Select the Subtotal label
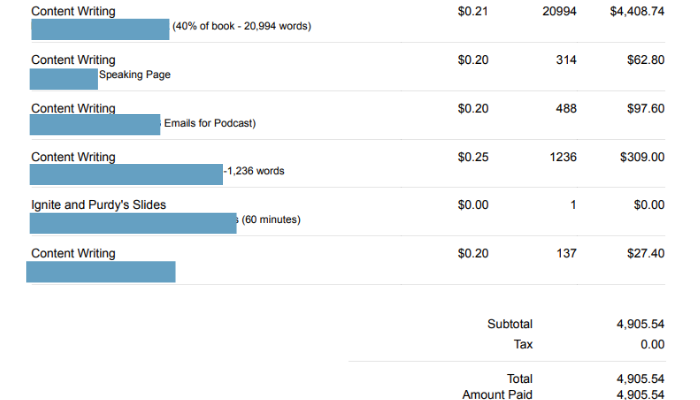Screen dimensions: 700x400 [510, 324]
